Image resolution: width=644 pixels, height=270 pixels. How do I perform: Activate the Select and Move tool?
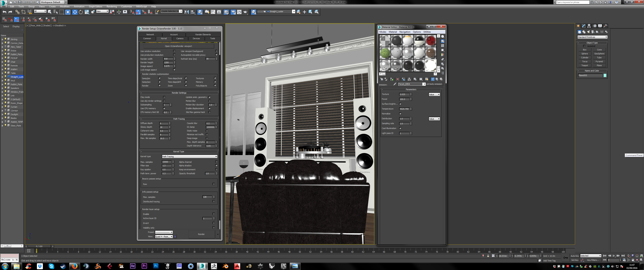pyautogui.click(x=75, y=12)
